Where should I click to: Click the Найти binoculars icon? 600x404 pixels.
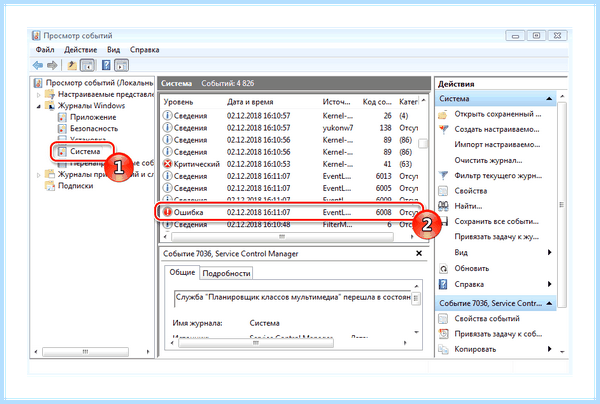(x=443, y=206)
